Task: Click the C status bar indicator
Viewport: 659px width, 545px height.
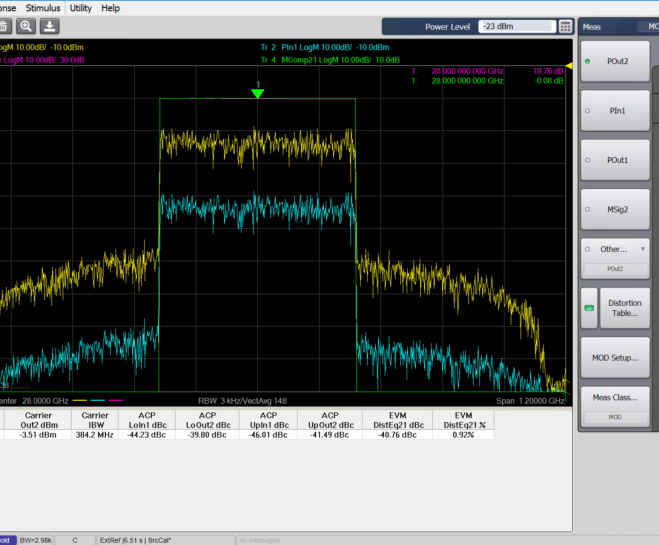Action: coord(75,540)
